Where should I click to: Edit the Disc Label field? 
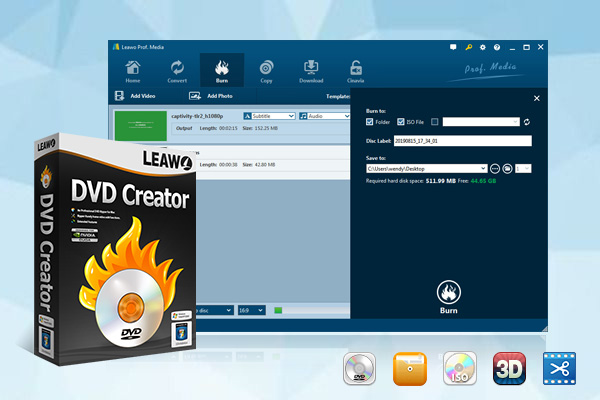point(463,141)
